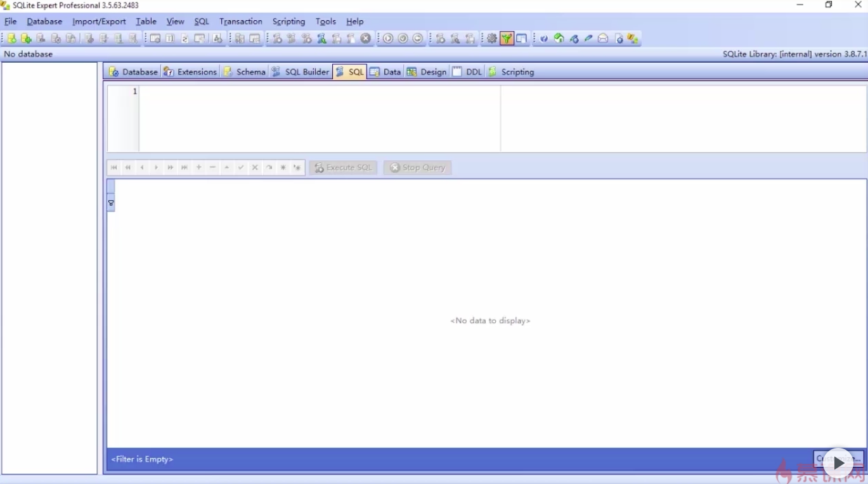Click the blue pen icon in toolbar
The width and height of the screenshot is (868, 484).
(x=588, y=39)
